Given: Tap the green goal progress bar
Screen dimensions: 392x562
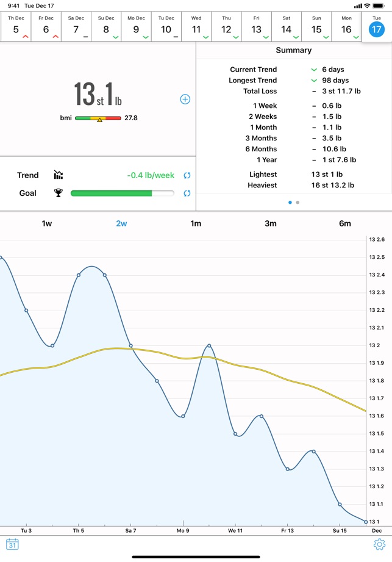Looking at the screenshot, I should tap(123, 193).
